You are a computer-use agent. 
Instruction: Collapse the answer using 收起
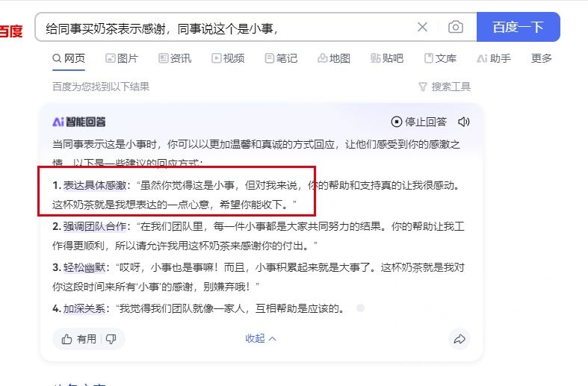pos(261,338)
